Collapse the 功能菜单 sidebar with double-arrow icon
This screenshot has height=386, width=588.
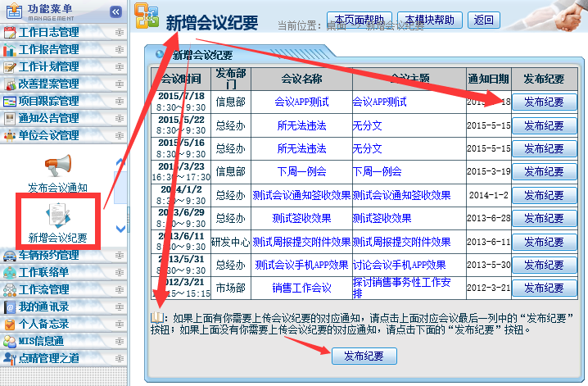[115, 11]
